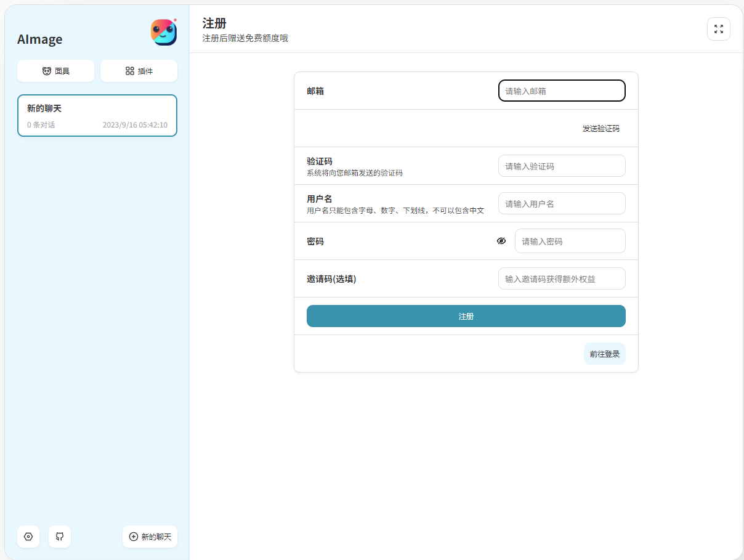Click the AImage robot logo icon
Viewport: 744px width, 560px height.
pos(164,32)
